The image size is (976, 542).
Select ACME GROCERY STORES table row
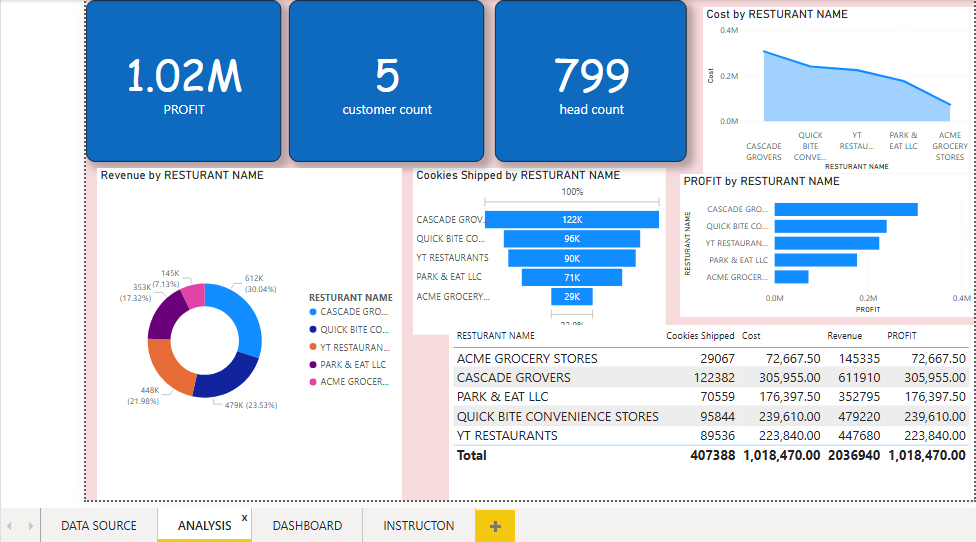(711, 358)
